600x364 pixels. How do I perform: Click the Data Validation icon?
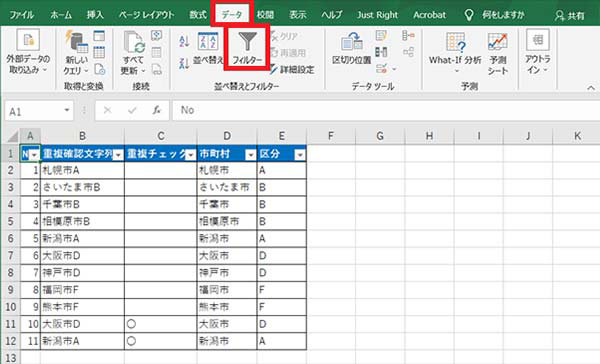[x=382, y=69]
